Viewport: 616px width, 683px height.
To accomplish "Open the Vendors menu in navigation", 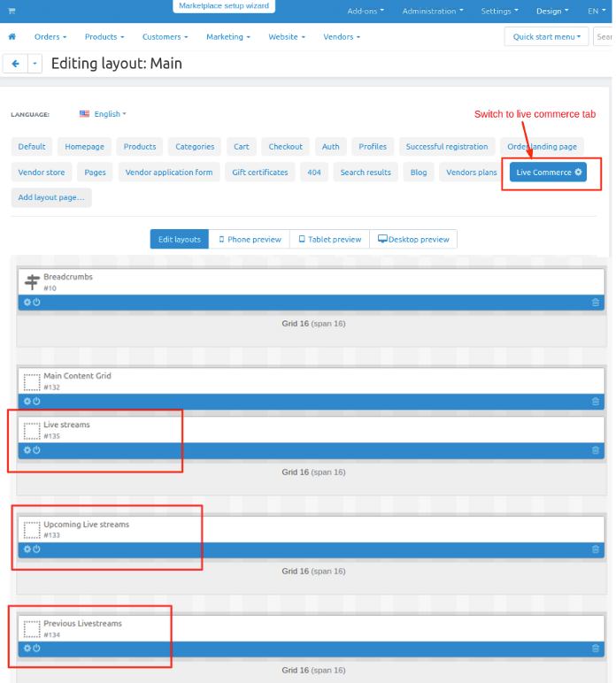I will pyautogui.click(x=340, y=37).
